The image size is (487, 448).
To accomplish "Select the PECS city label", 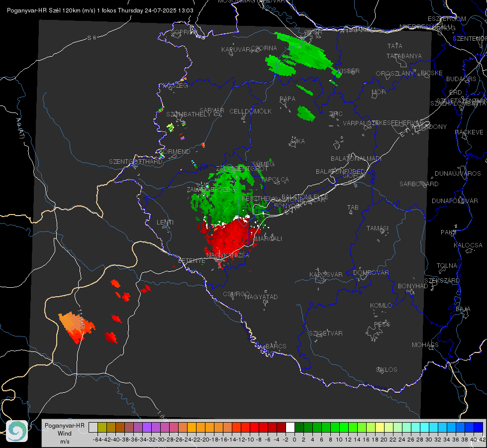I will 382,324.
